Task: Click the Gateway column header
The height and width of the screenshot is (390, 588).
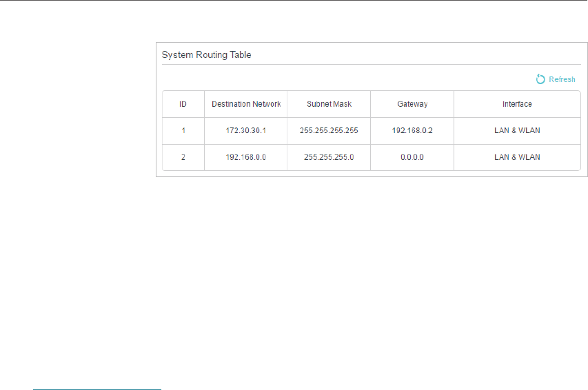Action: pos(412,104)
